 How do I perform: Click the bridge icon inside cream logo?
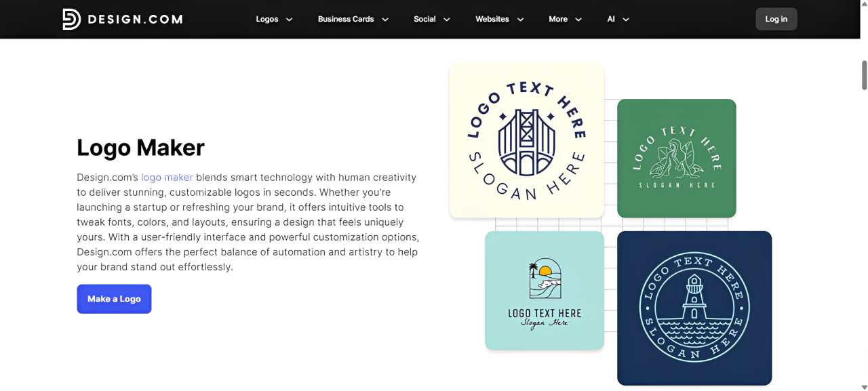point(526,142)
